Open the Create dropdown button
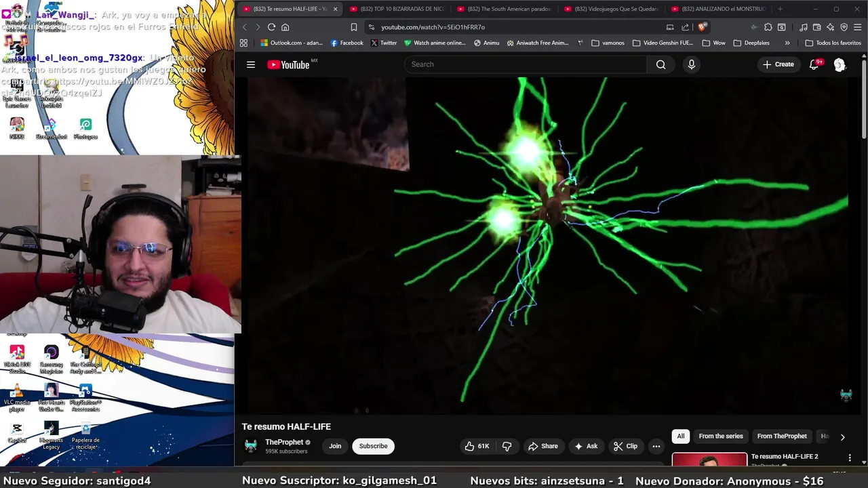This screenshot has width=868, height=488. [778, 64]
